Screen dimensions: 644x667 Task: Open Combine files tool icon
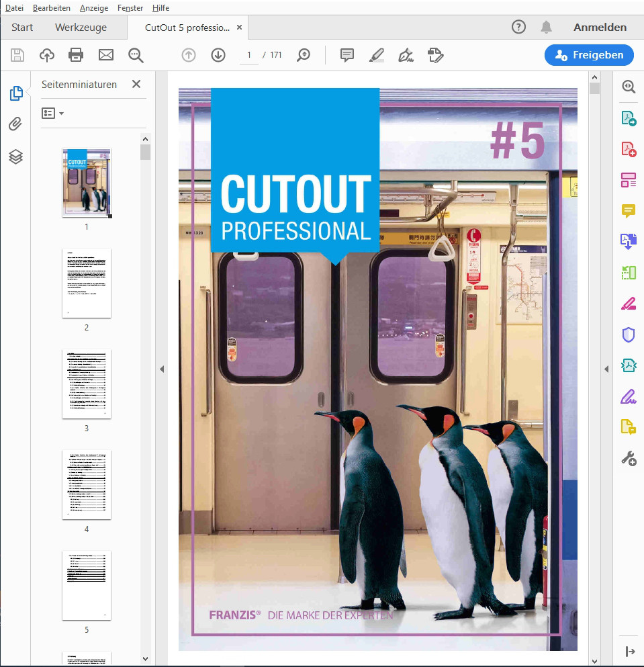(x=629, y=242)
